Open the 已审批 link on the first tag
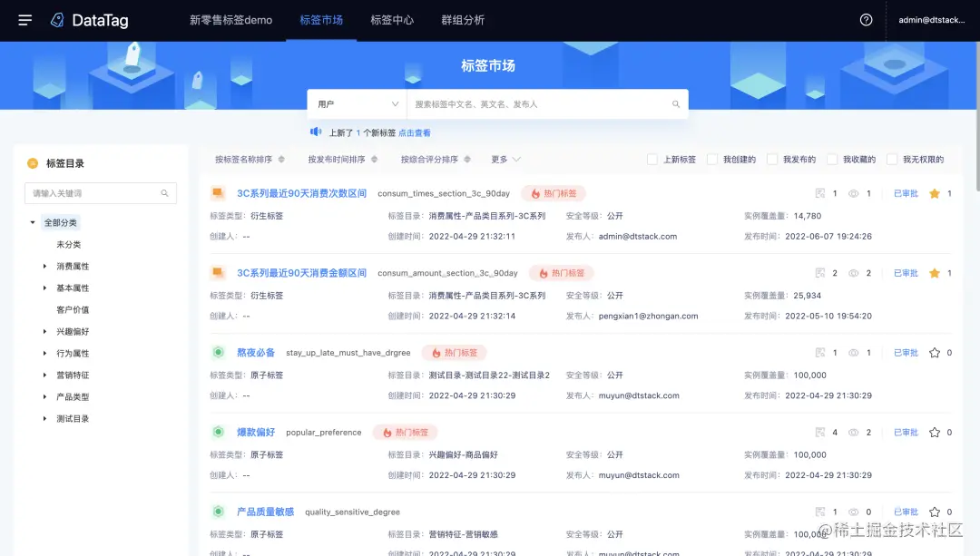 905,191
